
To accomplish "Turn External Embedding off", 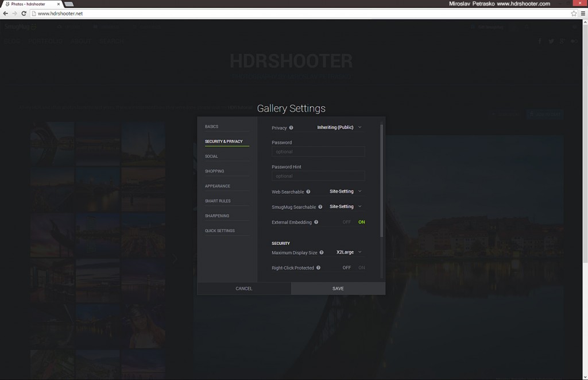I will click(x=346, y=222).
